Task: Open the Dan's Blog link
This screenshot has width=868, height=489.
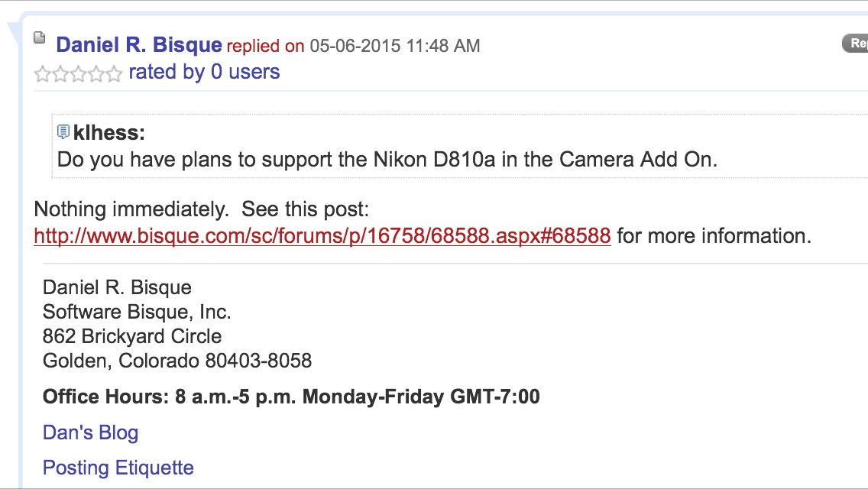Action: (x=90, y=433)
